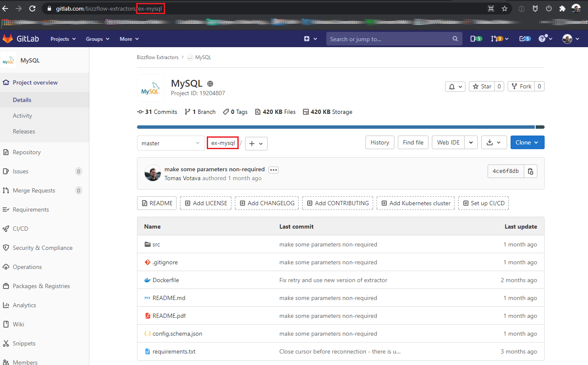Screen dimensions: 588x365
Task: Open Releases in sidebar
Action: tap(45, 131)
